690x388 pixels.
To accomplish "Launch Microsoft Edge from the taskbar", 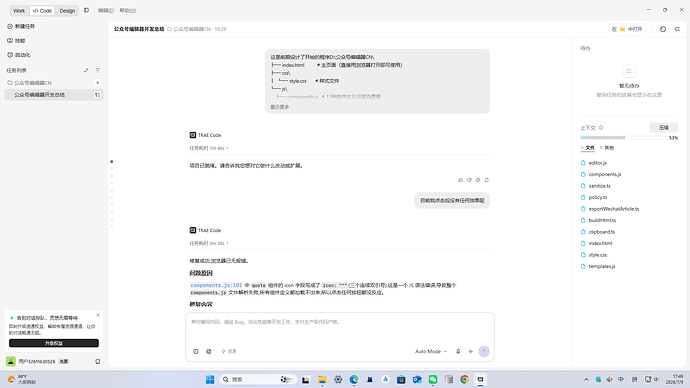I will pos(354,379).
